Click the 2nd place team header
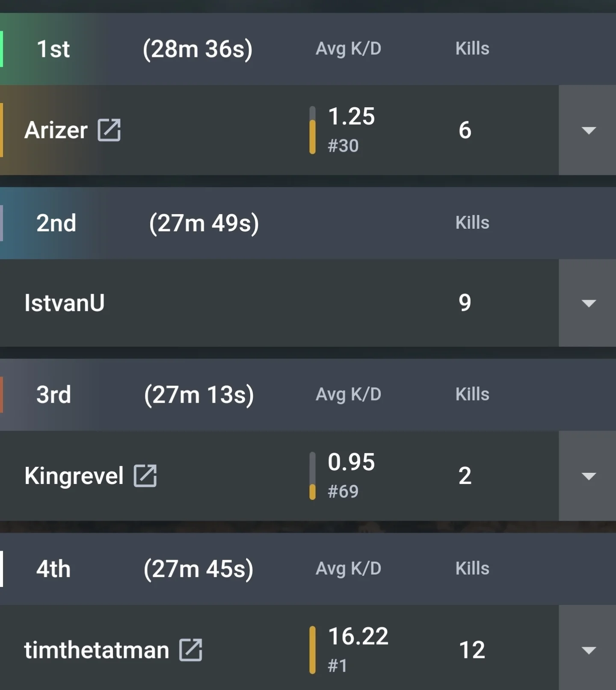The height and width of the screenshot is (690, 616). click(x=308, y=223)
